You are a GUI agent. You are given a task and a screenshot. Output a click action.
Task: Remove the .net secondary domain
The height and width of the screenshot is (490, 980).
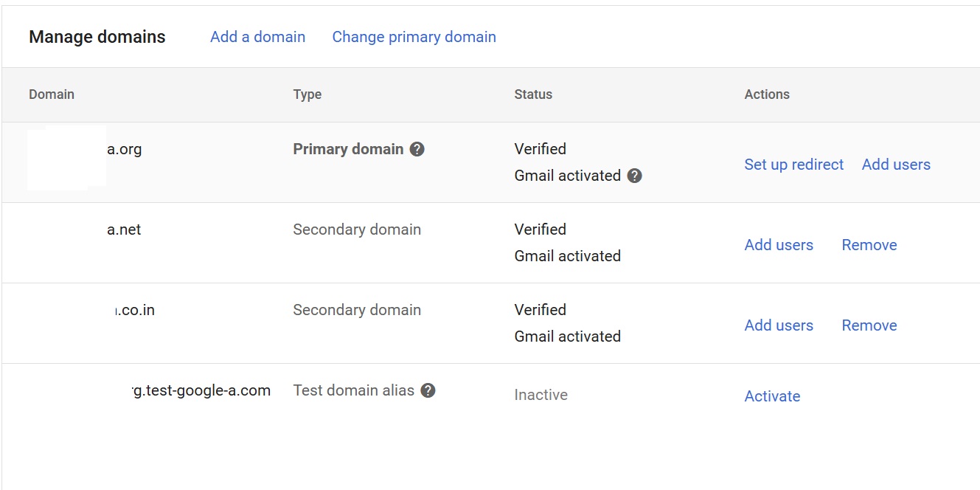coord(869,245)
